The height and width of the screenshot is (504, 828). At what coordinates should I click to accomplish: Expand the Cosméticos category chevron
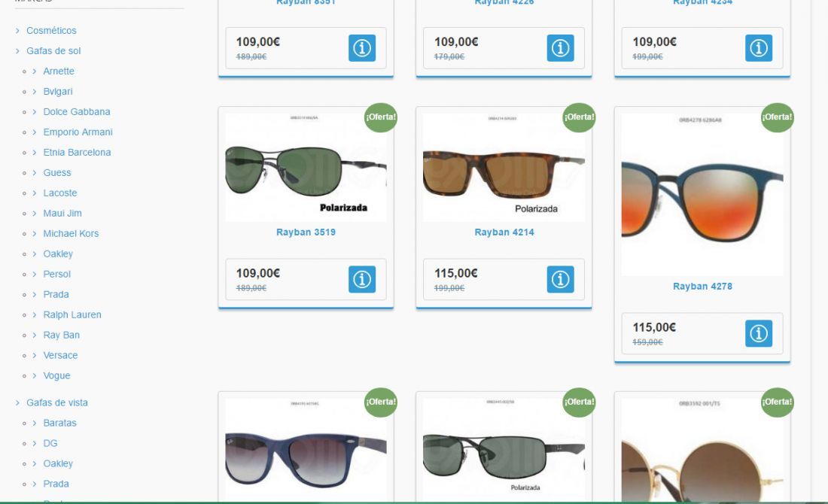[x=17, y=31]
